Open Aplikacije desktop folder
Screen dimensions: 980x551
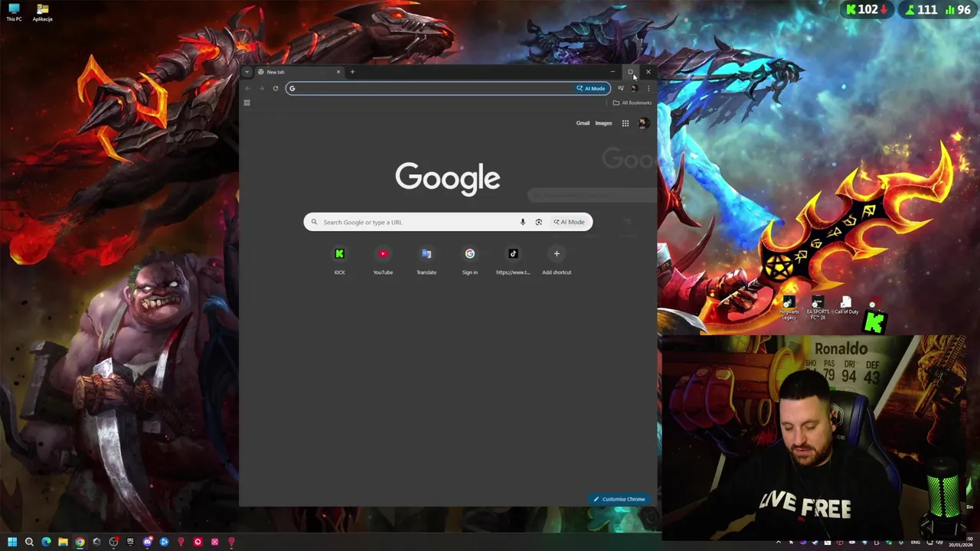pos(43,12)
